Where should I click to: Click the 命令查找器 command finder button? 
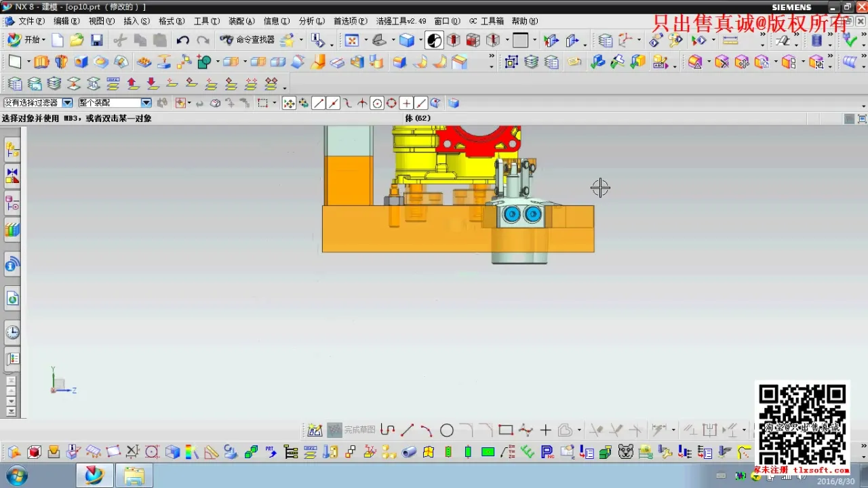pyautogui.click(x=248, y=41)
